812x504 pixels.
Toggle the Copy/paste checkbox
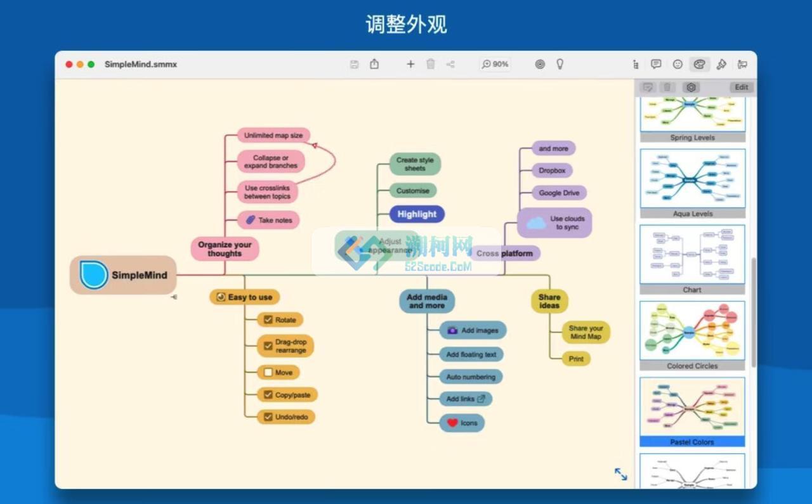click(x=268, y=395)
